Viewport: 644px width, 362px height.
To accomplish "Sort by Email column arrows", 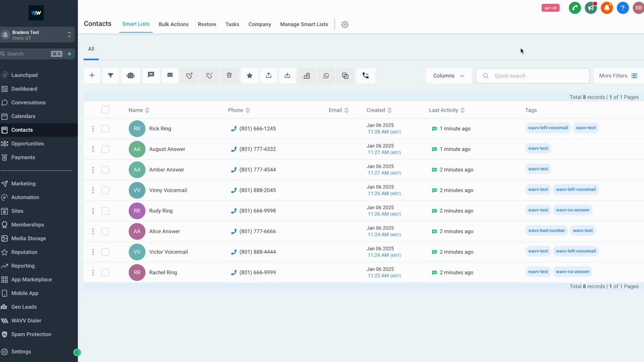I will [x=347, y=110].
